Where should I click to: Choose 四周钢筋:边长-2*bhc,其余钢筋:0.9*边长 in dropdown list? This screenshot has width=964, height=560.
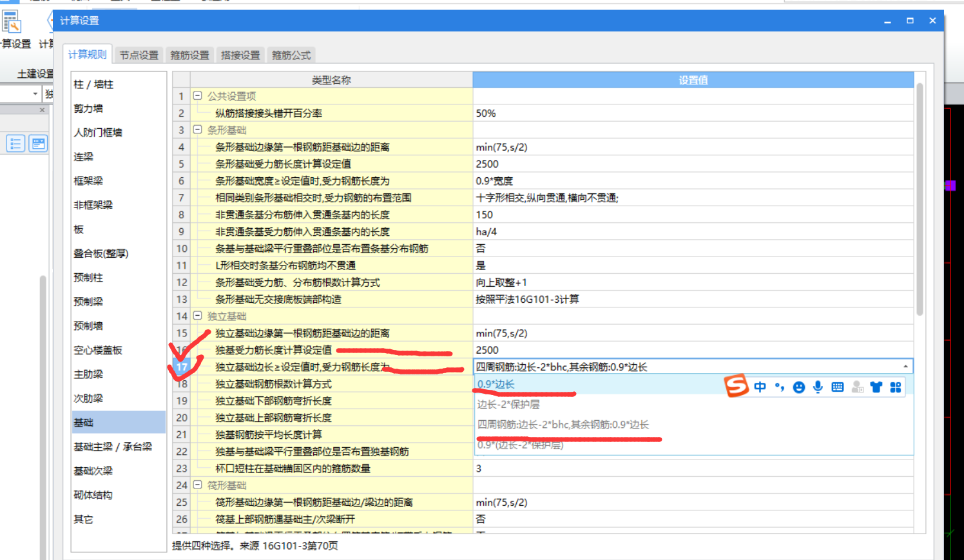(563, 425)
